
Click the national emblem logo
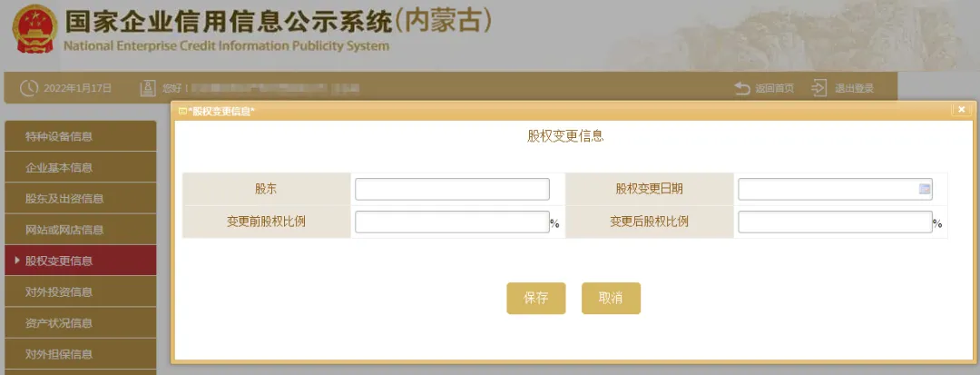point(34,30)
